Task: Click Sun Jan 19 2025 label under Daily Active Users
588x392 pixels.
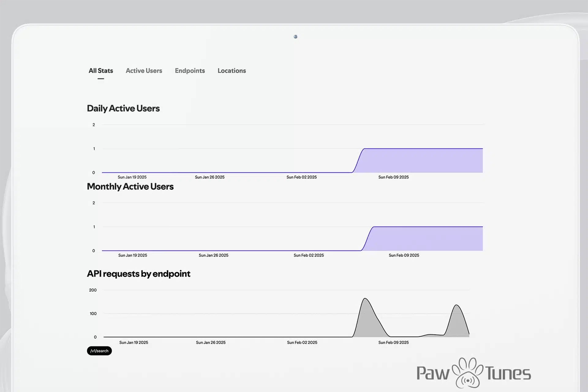Action: pyautogui.click(x=132, y=177)
